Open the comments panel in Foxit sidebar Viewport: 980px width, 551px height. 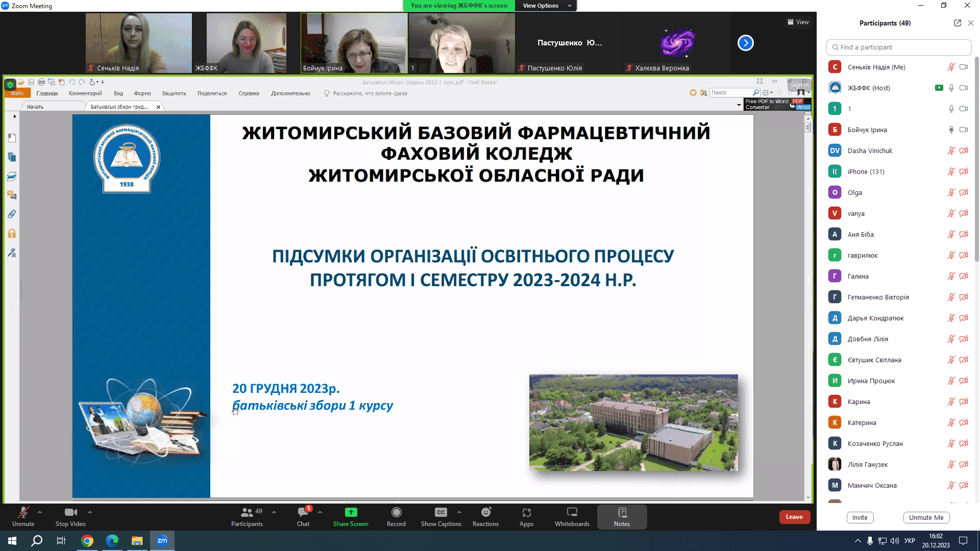tap(12, 195)
